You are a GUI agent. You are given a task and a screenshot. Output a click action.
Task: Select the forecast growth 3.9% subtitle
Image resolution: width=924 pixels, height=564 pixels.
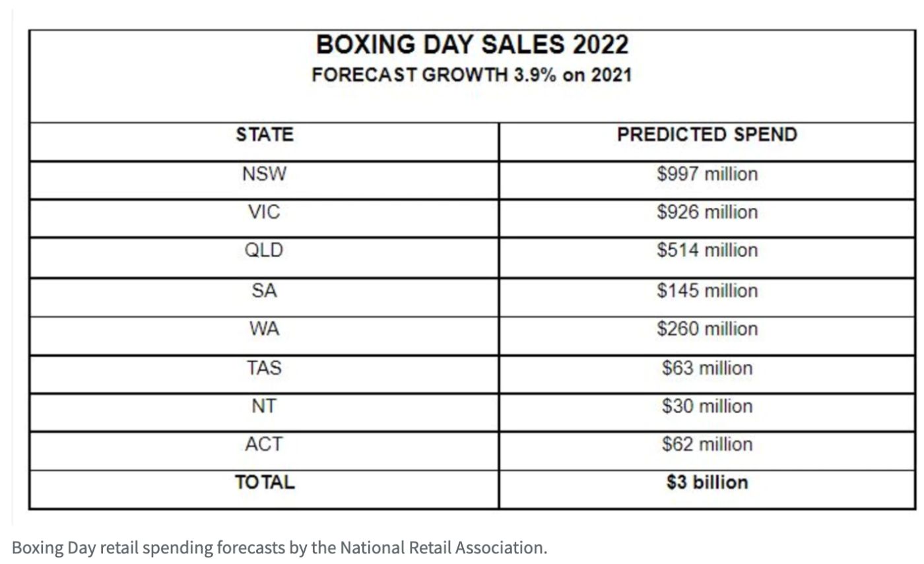coord(472,75)
